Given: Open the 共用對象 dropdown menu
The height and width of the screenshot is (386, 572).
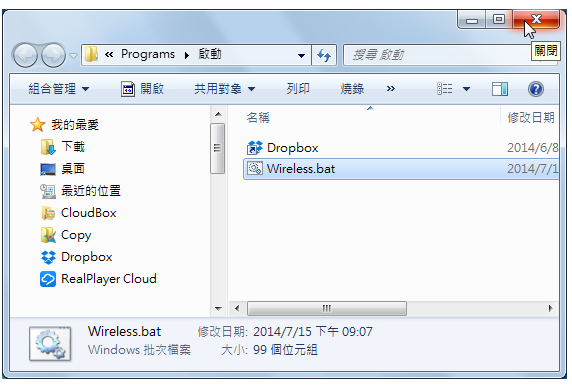Looking at the screenshot, I should (225, 89).
